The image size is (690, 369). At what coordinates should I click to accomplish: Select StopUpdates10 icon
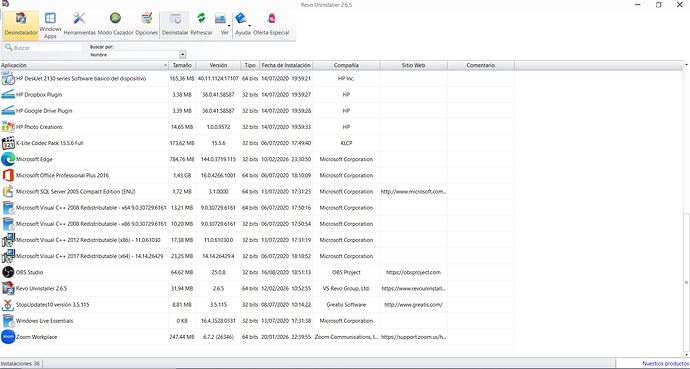pyautogui.click(x=8, y=305)
